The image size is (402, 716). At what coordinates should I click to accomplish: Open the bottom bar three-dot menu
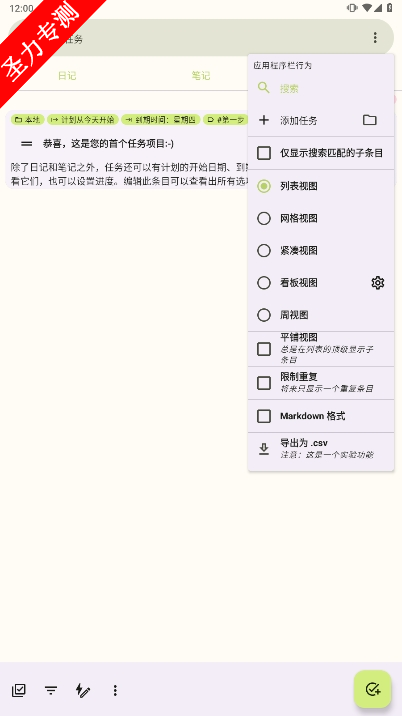coord(115,690)
